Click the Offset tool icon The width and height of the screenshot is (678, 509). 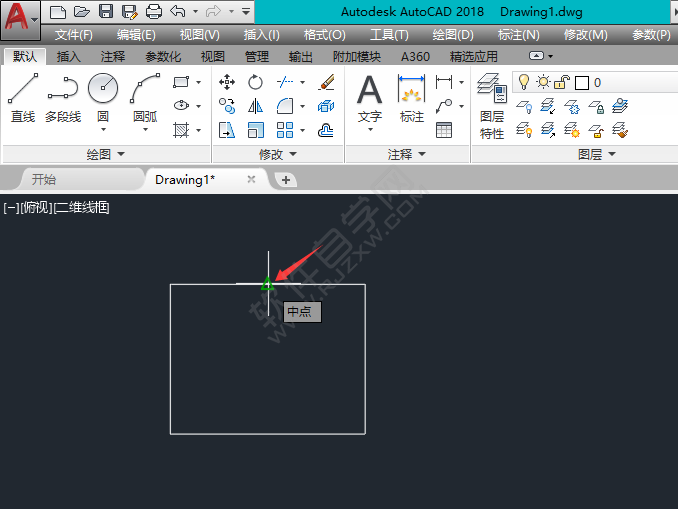pyautogui.click(x=326, y=130)
